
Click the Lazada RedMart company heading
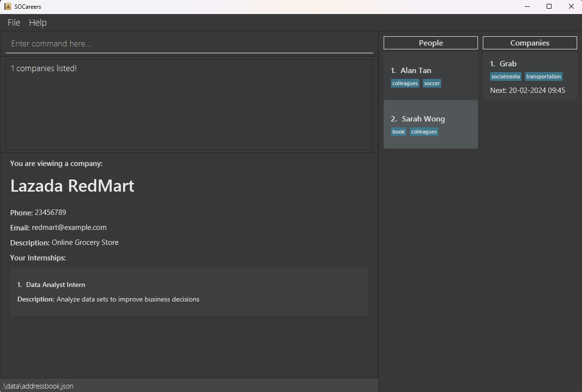(72, 186)
